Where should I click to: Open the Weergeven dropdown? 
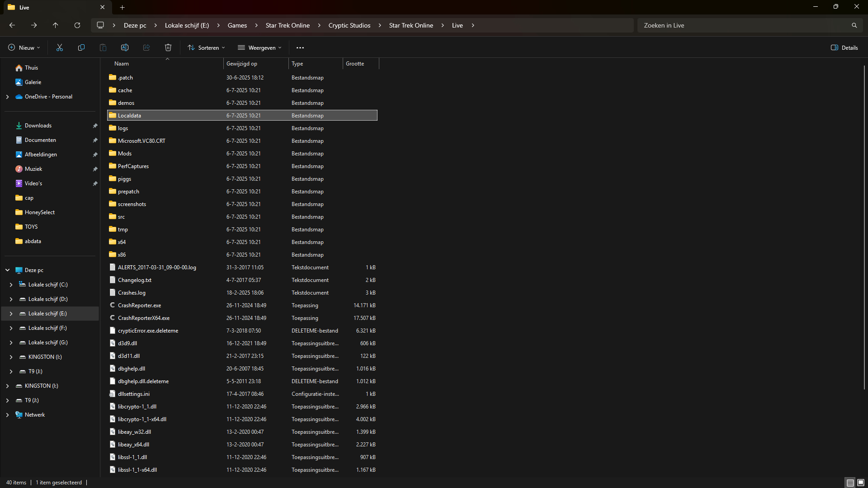click(x=259, y=47)
